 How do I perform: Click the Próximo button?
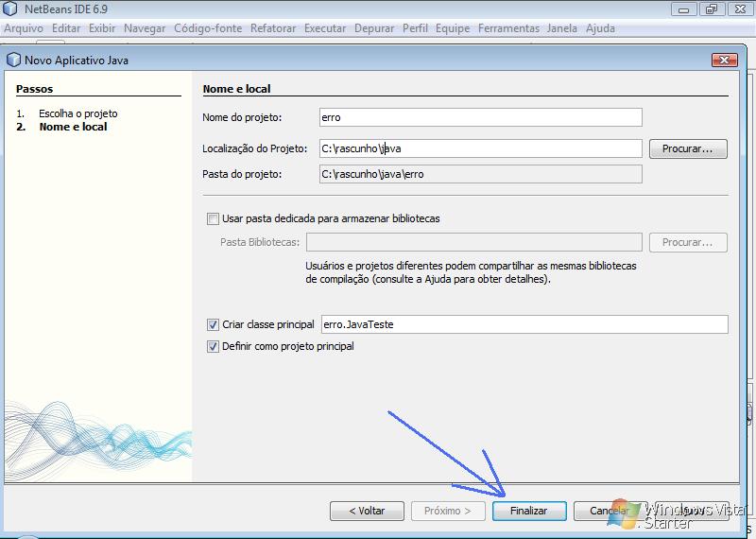click(448, 511)
